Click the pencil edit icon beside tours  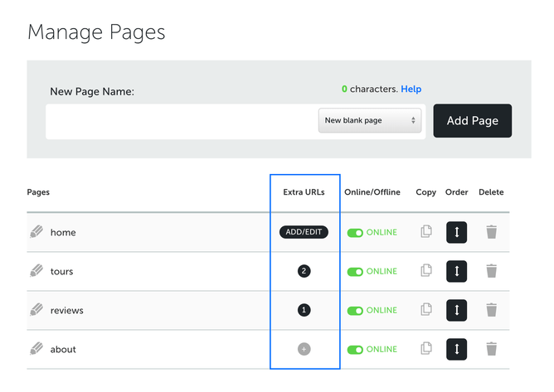tap(36, 271)
